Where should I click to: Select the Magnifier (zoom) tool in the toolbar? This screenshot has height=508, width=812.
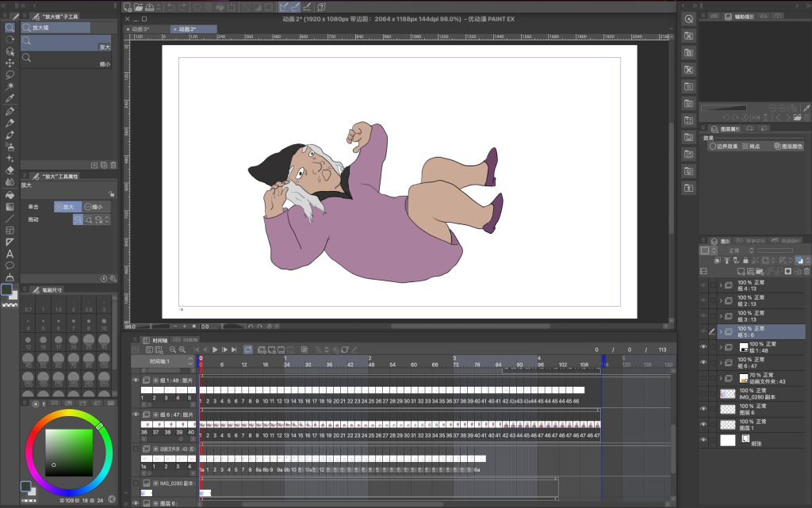point(10,28)
